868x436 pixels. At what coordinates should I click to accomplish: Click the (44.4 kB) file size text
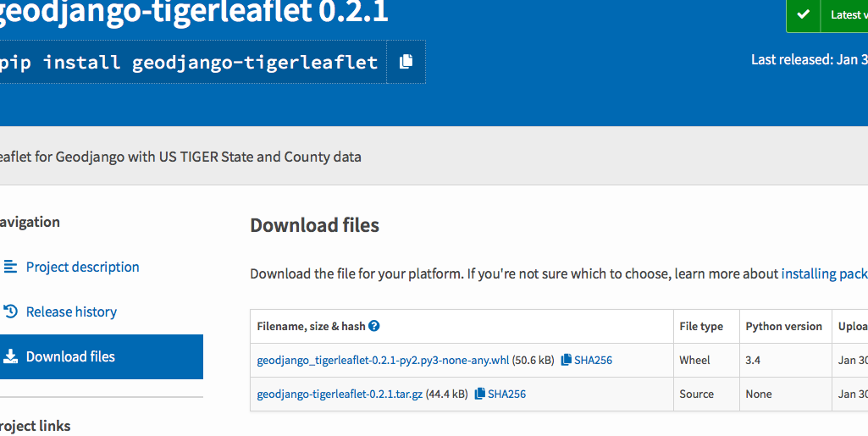[447, 394]
